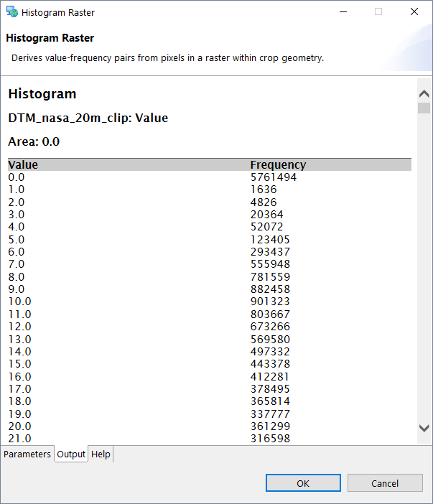The width and height of the screenshot is (433, 504).
Task: Click the value 10.0 row label
Action: pos(20,302)
